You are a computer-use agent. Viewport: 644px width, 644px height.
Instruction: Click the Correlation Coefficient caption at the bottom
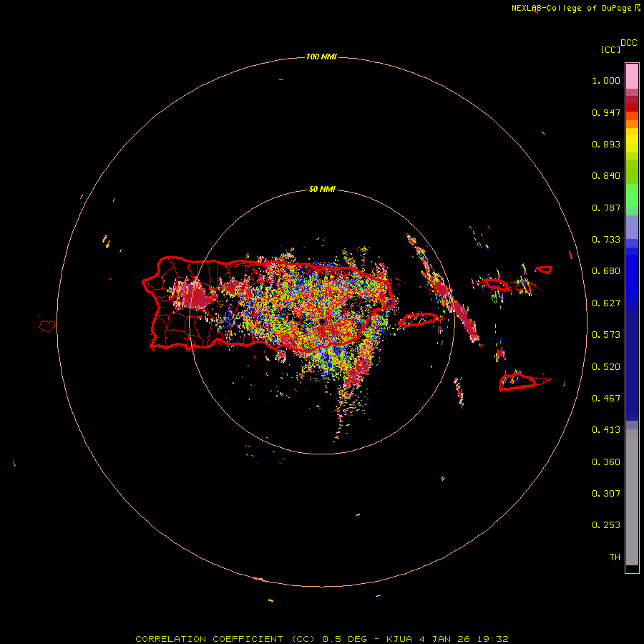tap(321, 639)
